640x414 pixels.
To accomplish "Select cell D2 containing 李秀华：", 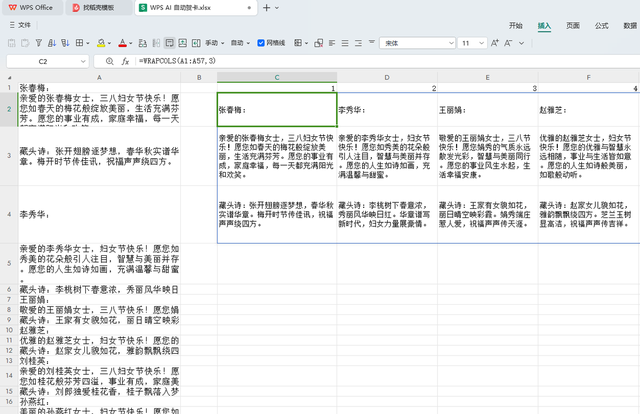I will (387, 109).
